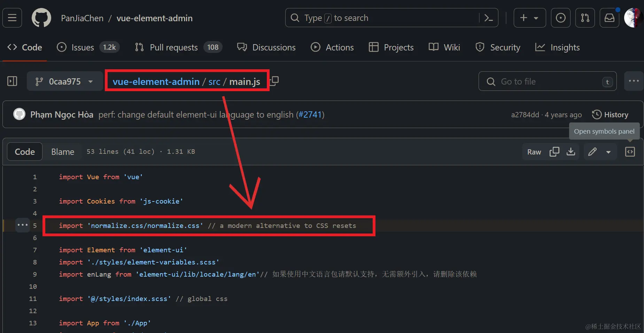
Task: Switch to the Wiki tab
Action: [x=444, y=47]
